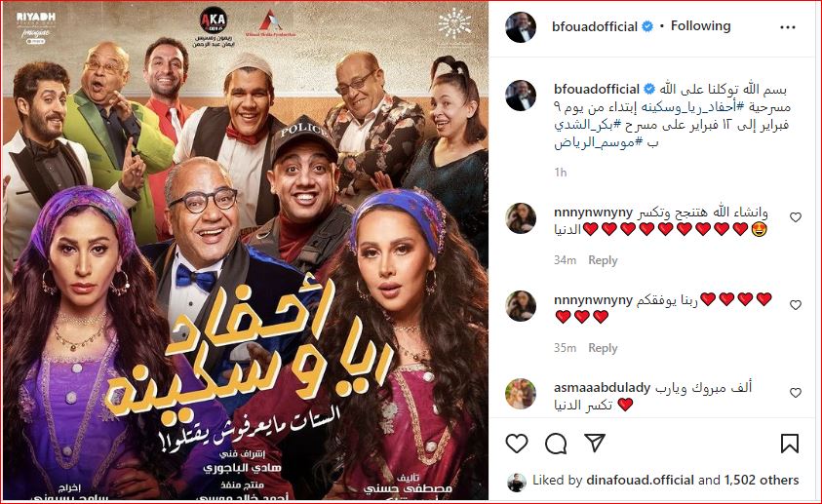This screenshot has width=822, height=504.
Task: Click the theater poster image
Action: [x=245, y=252]
